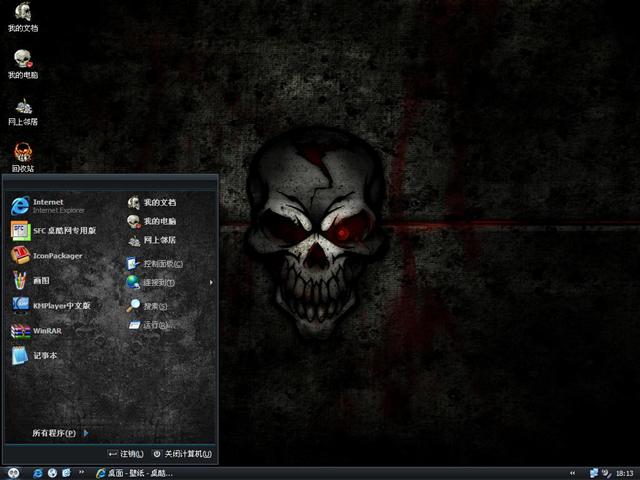Expand hidden Quick Launch items chevron
Viewport: 640px width, 480px height.
pos(83,472)
